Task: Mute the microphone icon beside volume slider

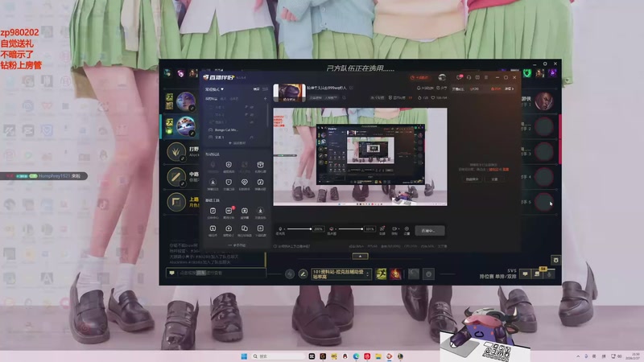Action: (280, 228)
